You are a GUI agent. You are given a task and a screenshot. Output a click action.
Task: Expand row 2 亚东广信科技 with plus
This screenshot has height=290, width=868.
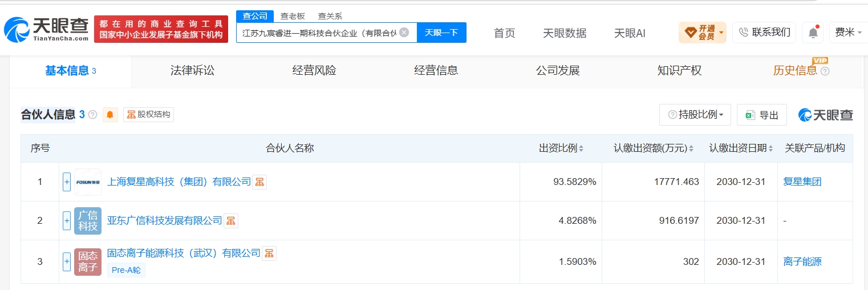point(67,221)
